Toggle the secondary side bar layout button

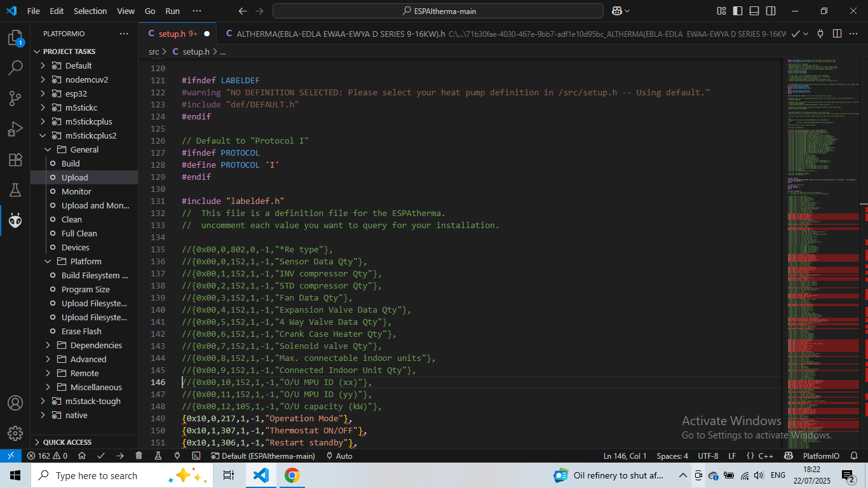pos(770,11)
